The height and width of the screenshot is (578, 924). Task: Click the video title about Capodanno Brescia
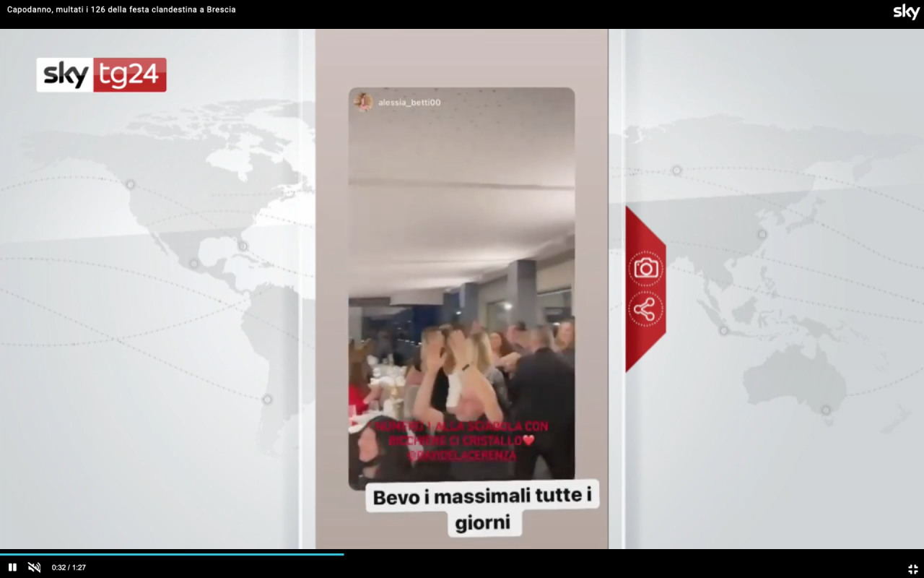click(x=121, y=9)
